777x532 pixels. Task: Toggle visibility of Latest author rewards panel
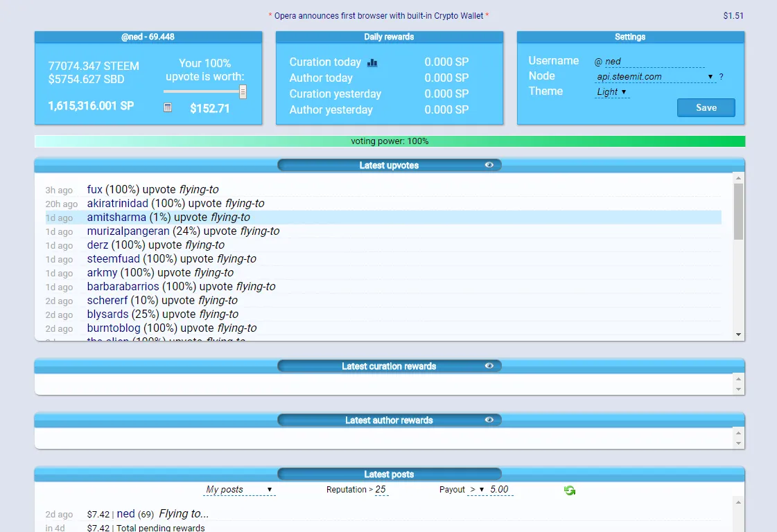pos(489,420)
